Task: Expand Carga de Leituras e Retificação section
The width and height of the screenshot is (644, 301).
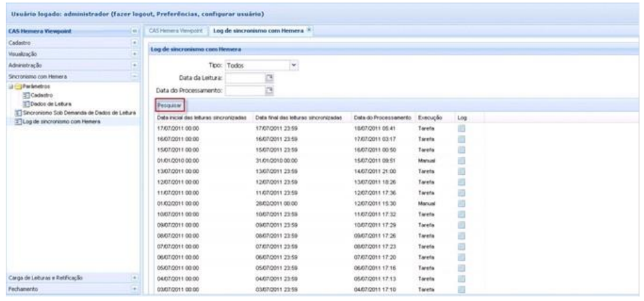Action: 135,278
